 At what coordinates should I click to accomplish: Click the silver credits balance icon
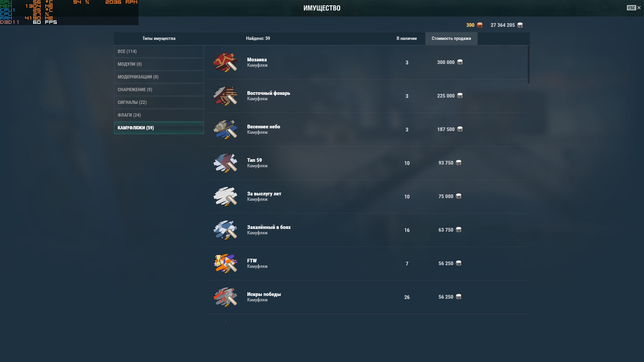(x=520, y=25)
